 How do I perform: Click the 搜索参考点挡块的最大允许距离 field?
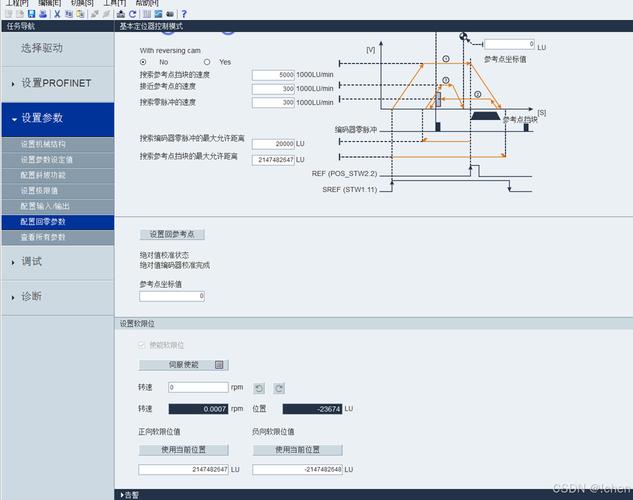tap(273, 160)
